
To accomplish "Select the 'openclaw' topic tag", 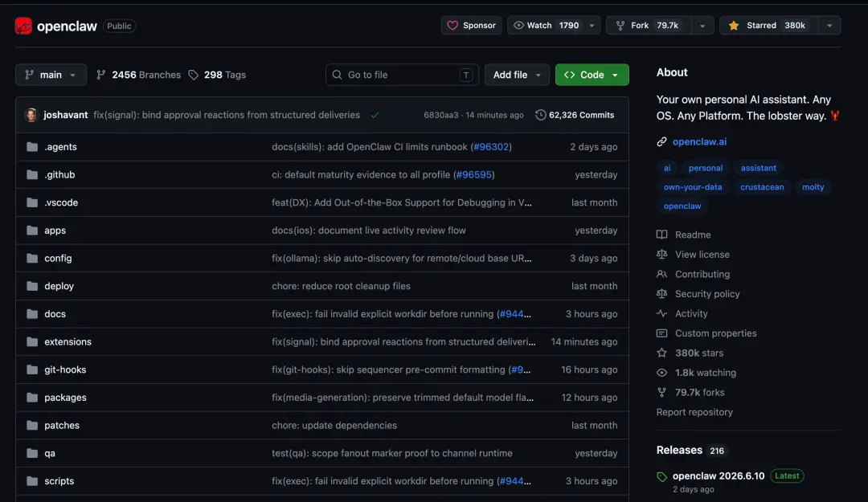I will click(682, 206).
